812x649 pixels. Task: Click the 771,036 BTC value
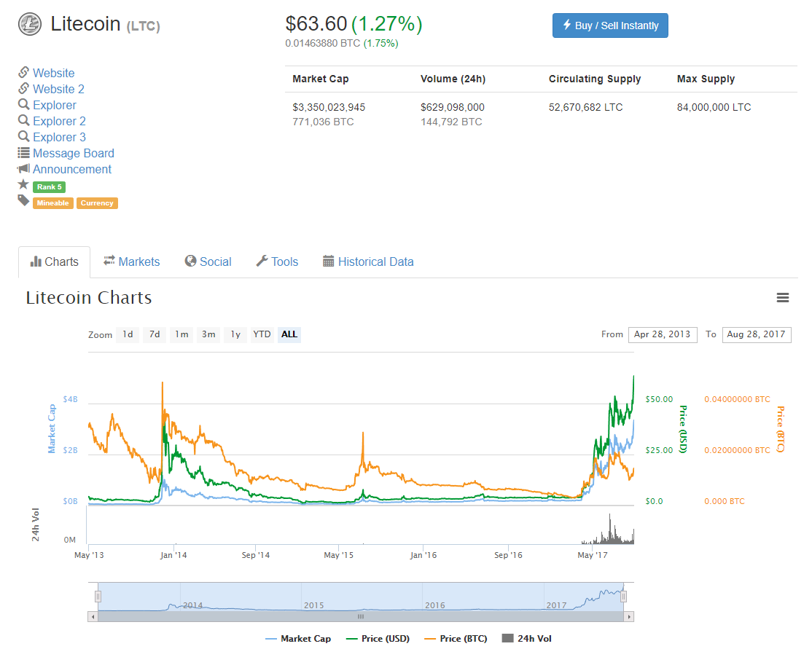point(323,122)
